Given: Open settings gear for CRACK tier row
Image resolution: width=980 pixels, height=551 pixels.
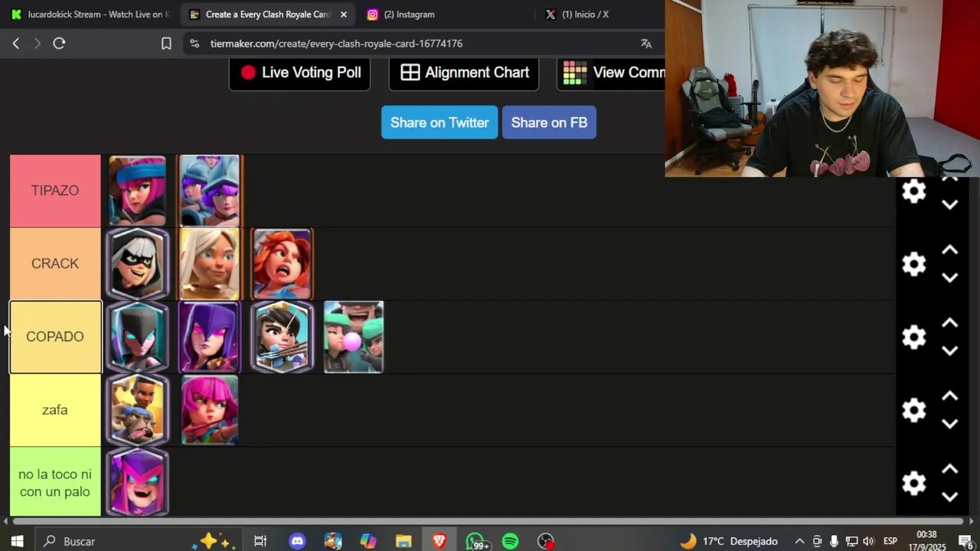Looking at the screenshot, I should (x=913, y=264).
